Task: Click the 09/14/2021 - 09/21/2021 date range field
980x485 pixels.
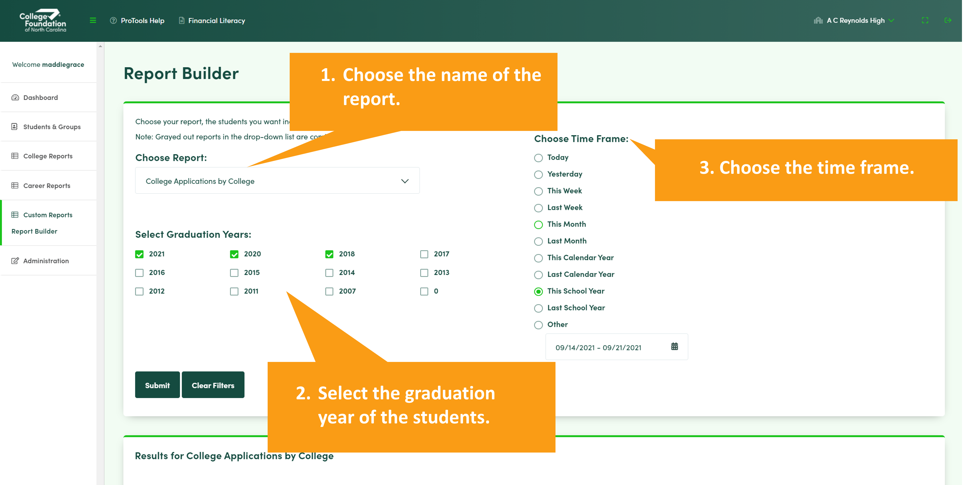Action: 617,347
